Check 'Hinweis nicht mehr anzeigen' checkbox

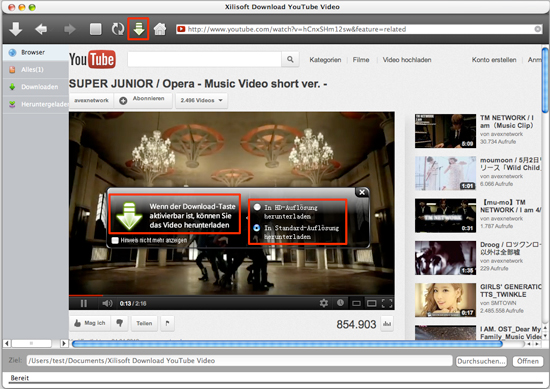(115, 240)
